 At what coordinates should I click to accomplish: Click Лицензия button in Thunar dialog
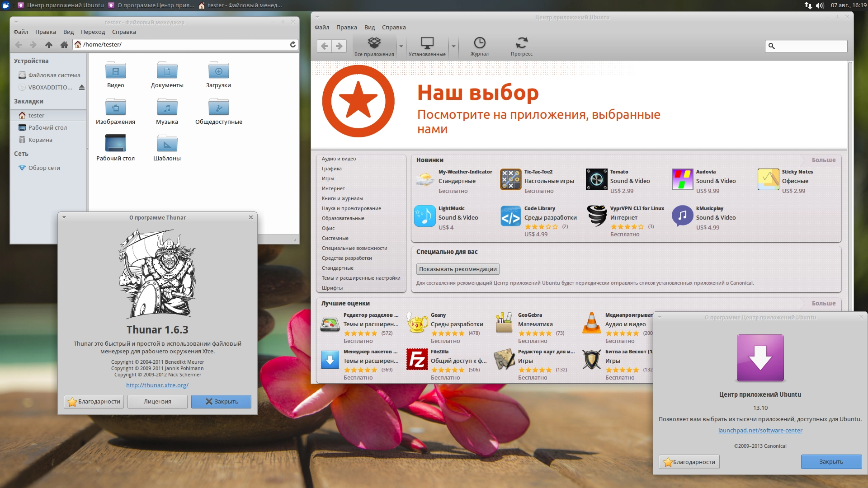pos(157,402)
